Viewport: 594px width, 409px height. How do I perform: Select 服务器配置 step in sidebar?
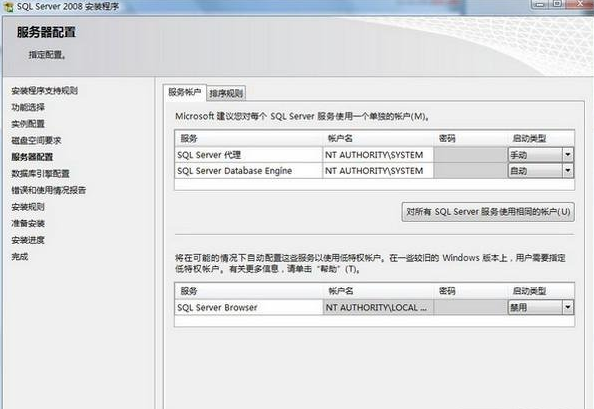[32, 157]
